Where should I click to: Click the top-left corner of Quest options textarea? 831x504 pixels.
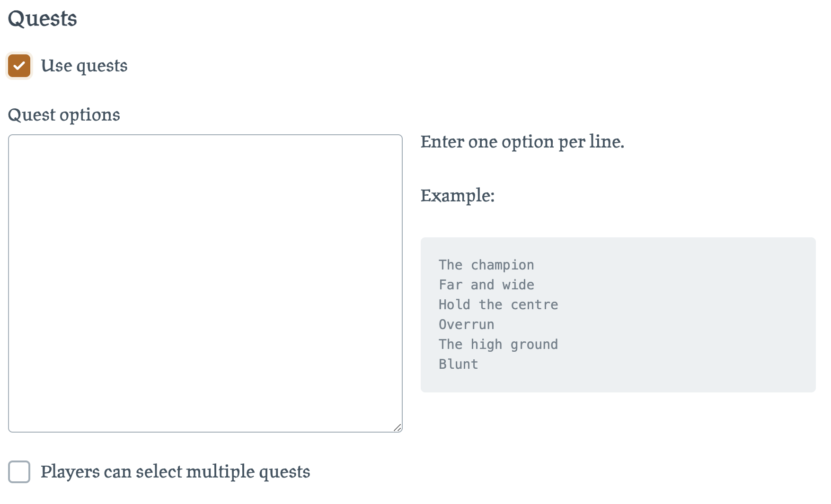tap(14, 140)
